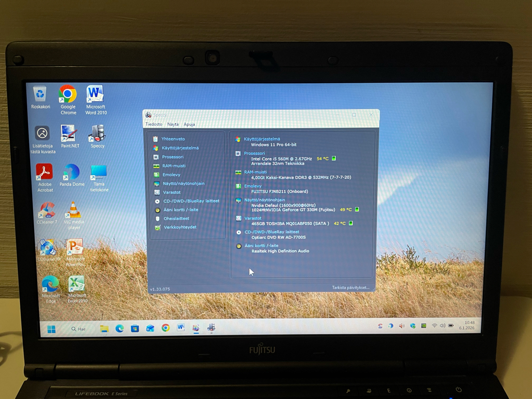Open the Speccy desktop shortcut
Screen dimensions: 532x399
tap(97, 135)
